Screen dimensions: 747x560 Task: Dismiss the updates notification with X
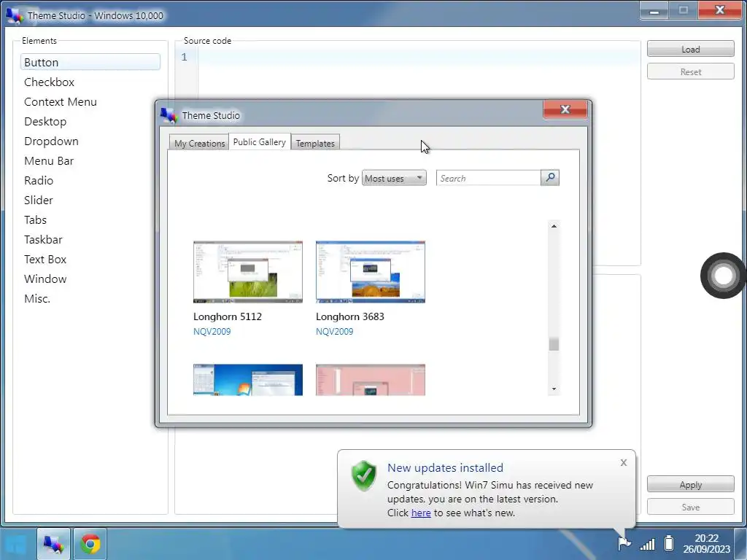[x=624, y=463]
